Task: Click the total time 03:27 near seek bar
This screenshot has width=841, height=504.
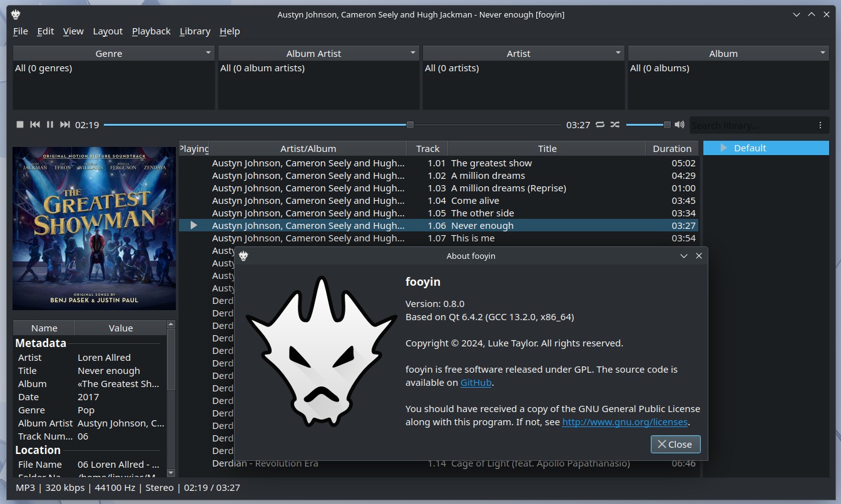Action: [x=578, y=125]
